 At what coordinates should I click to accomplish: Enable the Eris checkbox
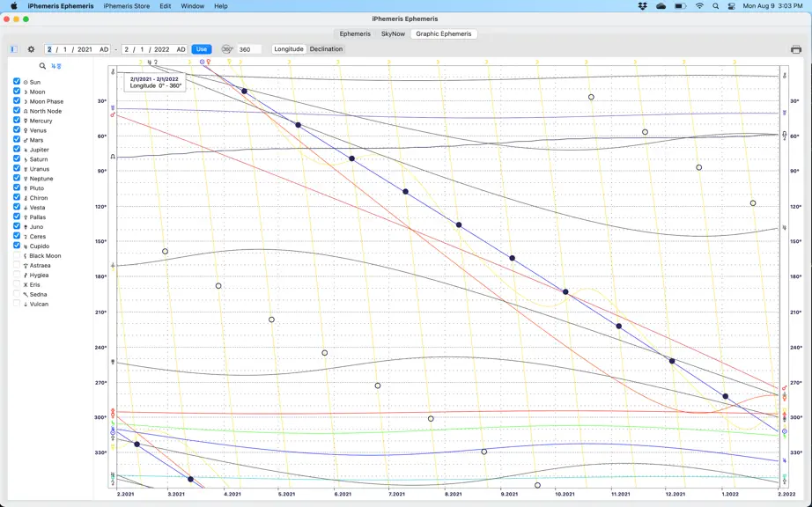17,284
